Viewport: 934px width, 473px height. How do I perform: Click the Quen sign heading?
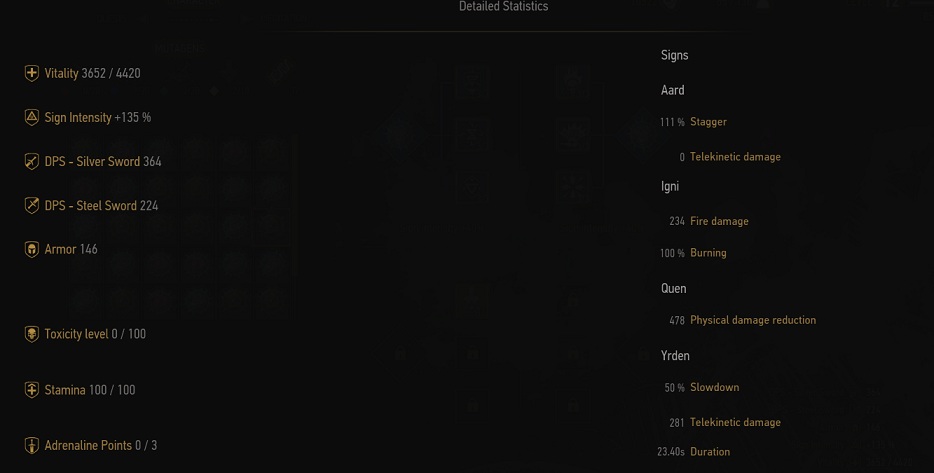click(x=673, y=288)
